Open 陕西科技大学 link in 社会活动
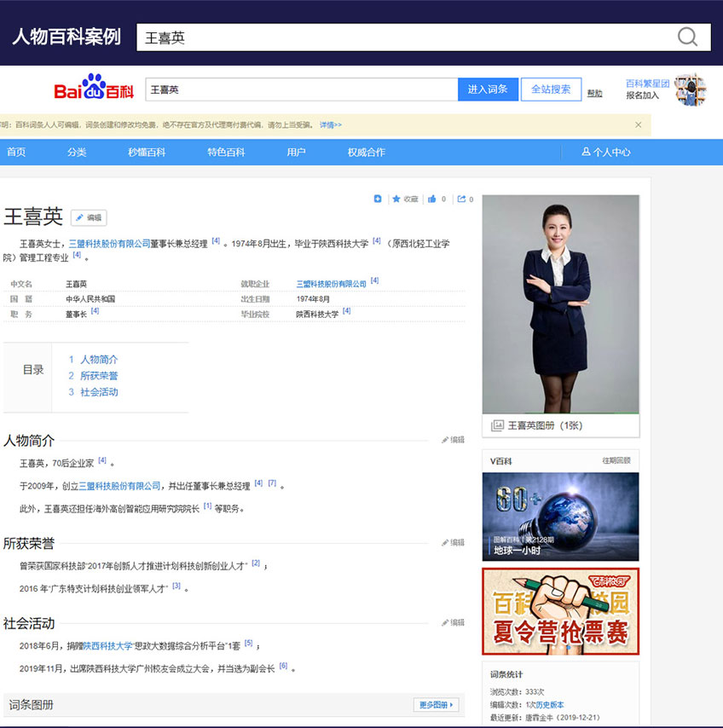Screen dimensions: 723x728 point(107,646)
